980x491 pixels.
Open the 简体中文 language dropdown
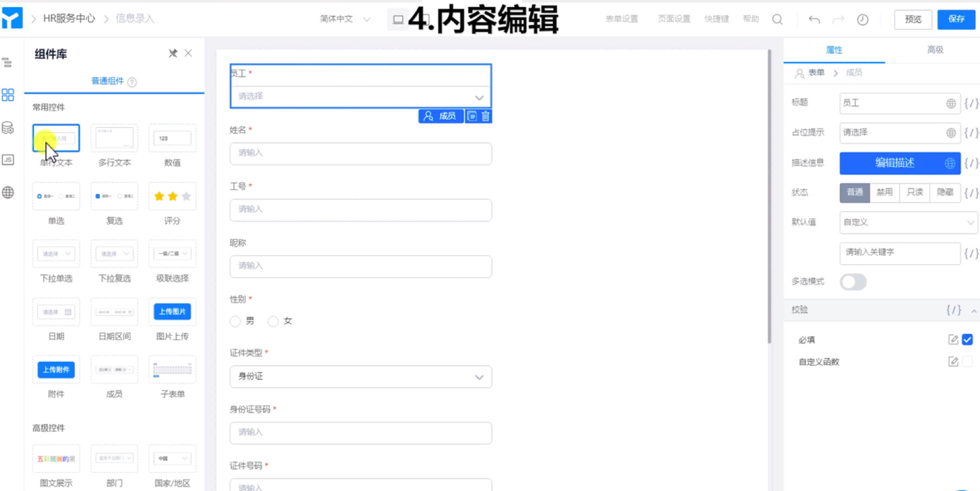[345, 19]
